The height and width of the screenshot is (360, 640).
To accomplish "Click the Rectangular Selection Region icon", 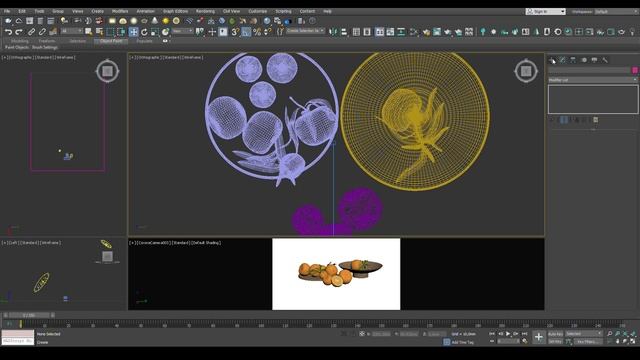I will point(110,32).
